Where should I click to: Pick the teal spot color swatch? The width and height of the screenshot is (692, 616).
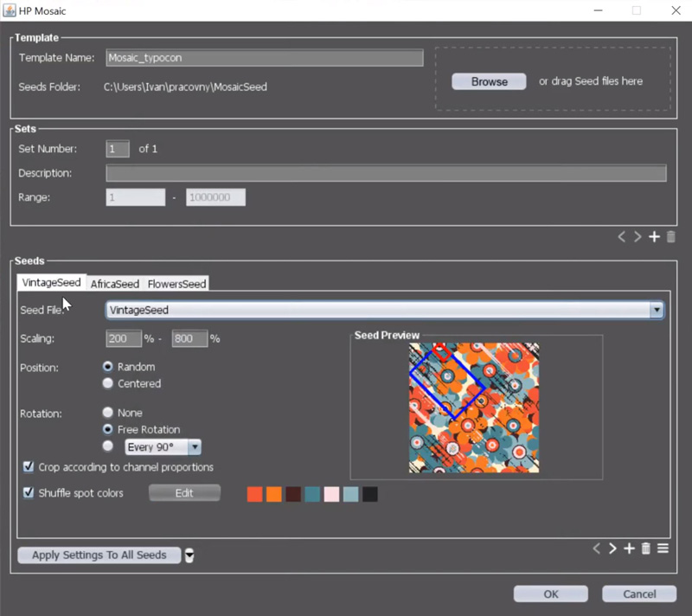pos(312,494)
